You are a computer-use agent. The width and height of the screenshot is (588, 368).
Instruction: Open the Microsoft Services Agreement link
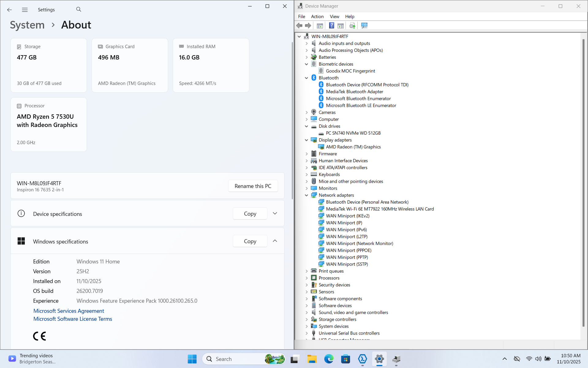tap(69, 311)
